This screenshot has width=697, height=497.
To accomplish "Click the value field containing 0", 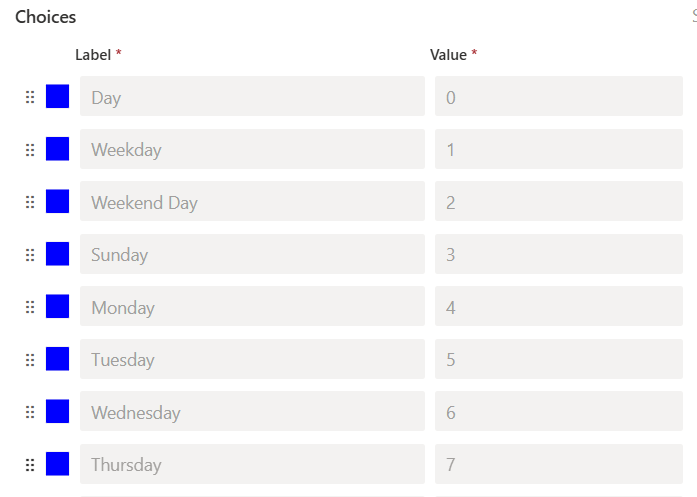I will [558, 97].
